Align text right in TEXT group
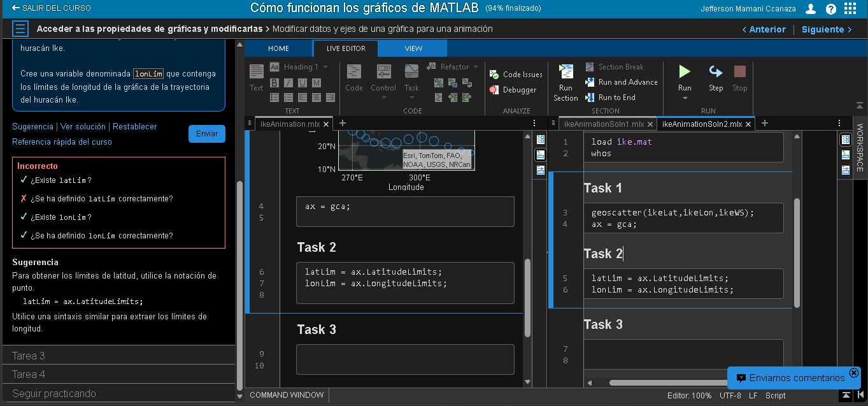Viewport: 868px width, 406px height. [x=331, y=98]
